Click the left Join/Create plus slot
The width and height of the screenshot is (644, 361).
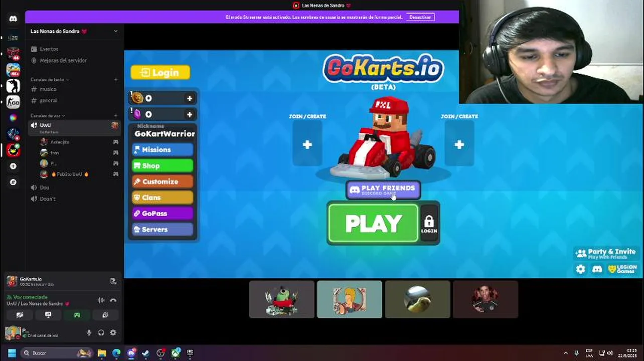click(x=307, y=144)
